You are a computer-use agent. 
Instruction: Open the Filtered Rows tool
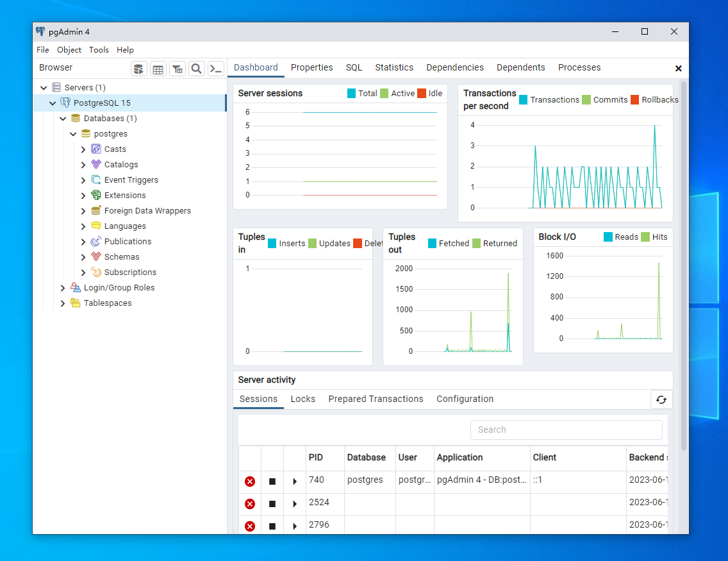[178, 69]
